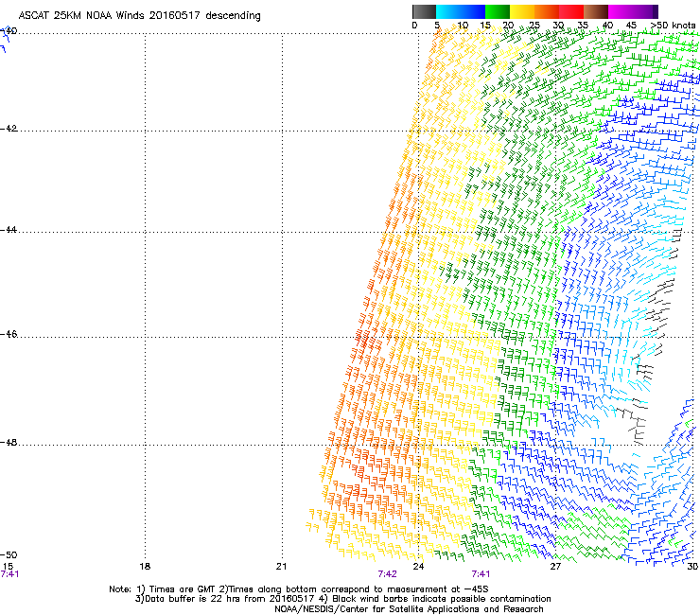Click the longitude label '21'

281,567
